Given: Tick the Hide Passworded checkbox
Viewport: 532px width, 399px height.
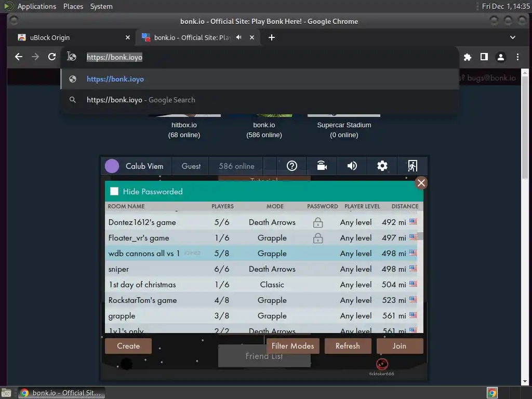Looking at the screenshot, I should coord(114,191).
